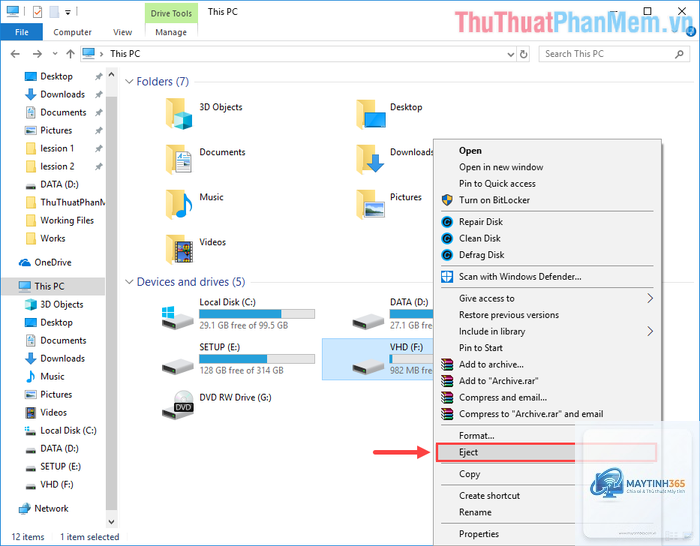Go up one level with Up arrow

pyautogui.click(x=70, y=54)
